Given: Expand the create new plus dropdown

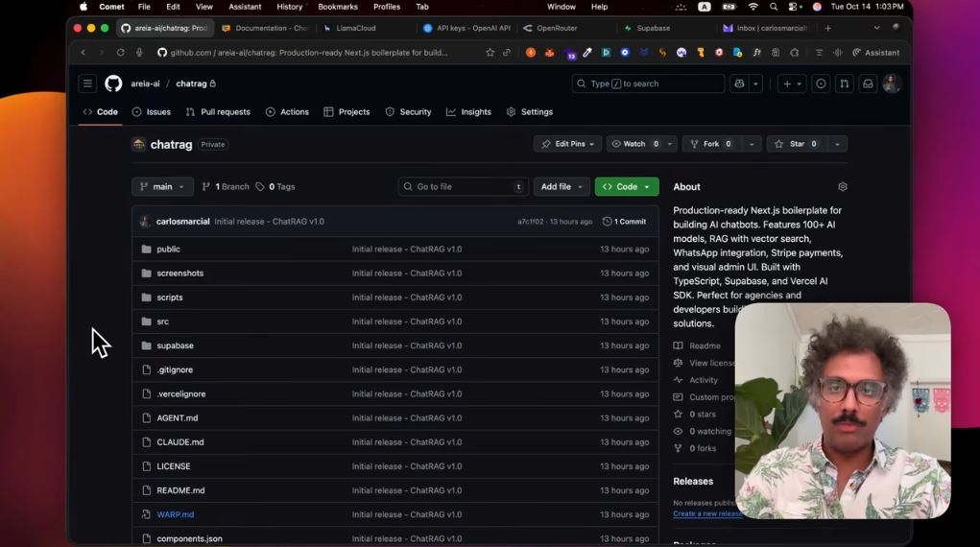Looking at the screenshot, I should click(x=791, y=83).
